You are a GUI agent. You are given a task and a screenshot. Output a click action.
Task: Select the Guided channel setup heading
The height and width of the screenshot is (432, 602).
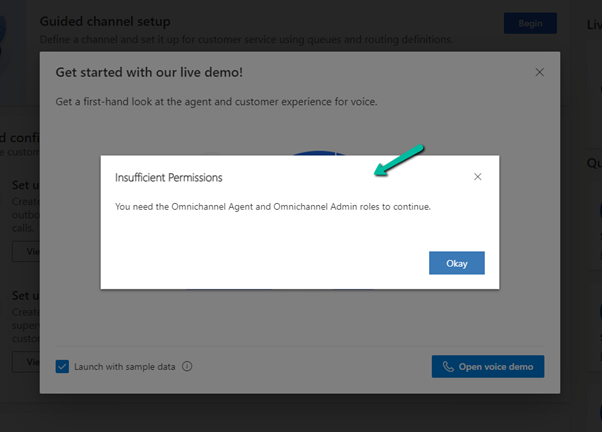[x=105, y=22]
